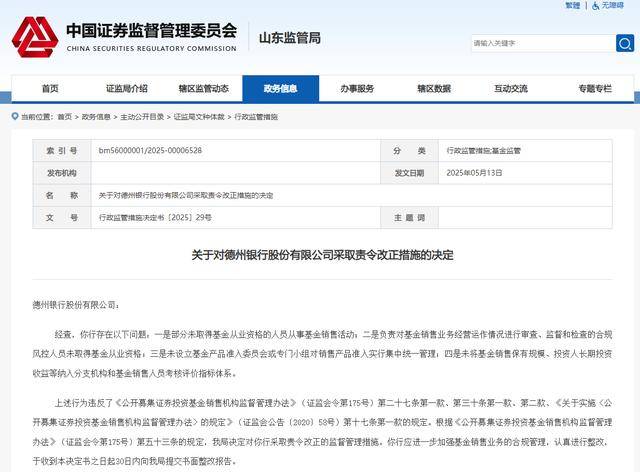Open the 办事服务 navigation tab
The width and height of the screenshot is (640, 472).
click(357, 89)
